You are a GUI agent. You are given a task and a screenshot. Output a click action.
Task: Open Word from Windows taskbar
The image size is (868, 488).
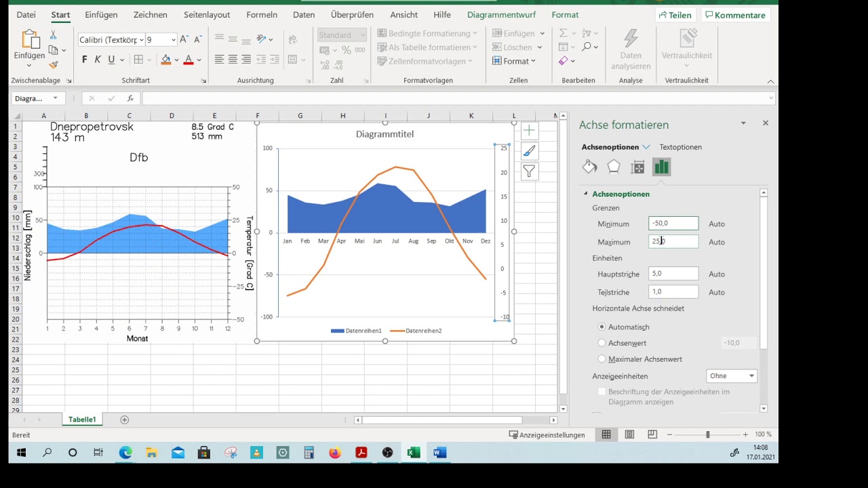point(440,453)
